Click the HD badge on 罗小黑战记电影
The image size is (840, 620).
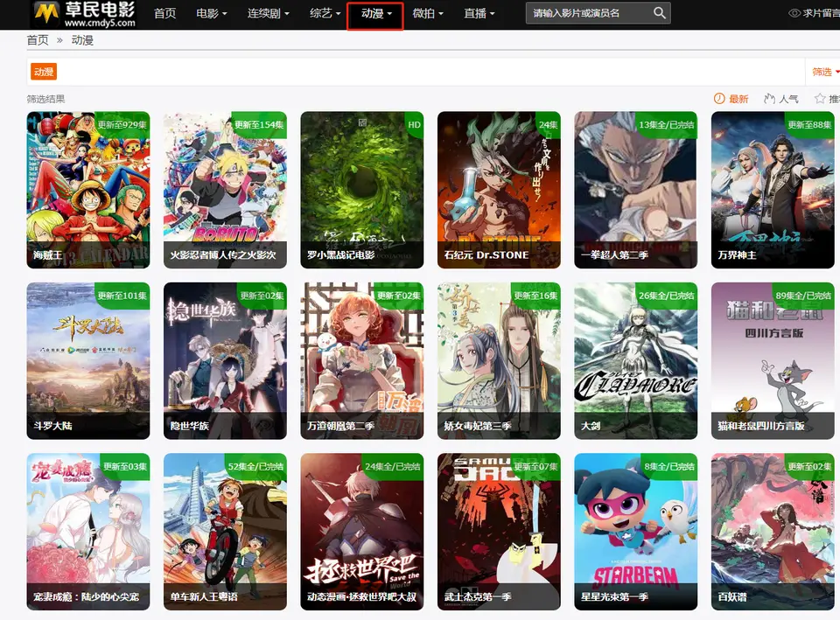[x=414, y=124]
